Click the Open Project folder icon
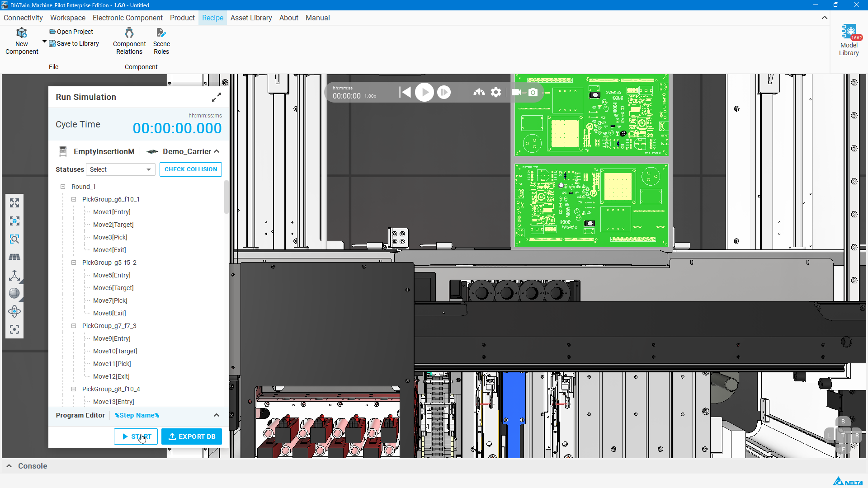 (x=52, y=32)
